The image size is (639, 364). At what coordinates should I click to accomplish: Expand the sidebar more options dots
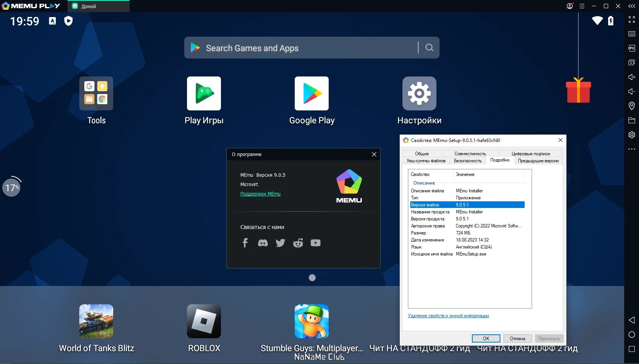tap(632, 149)
